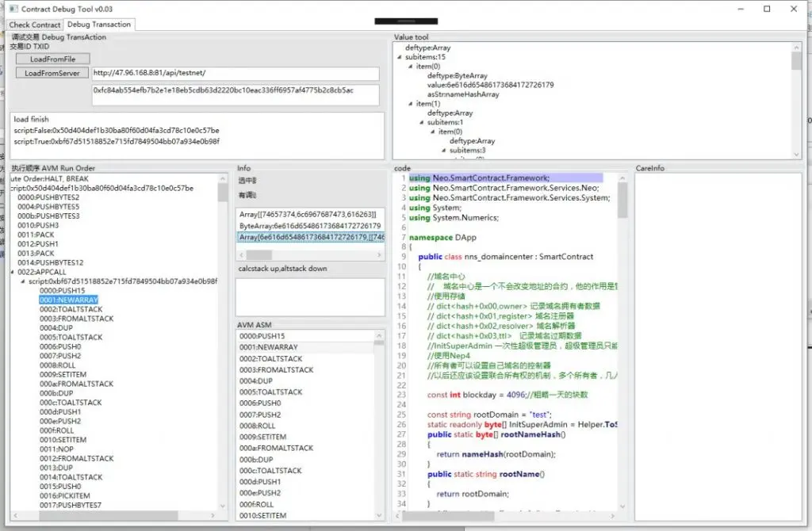
Task: Select 0000:PUSH15 in AVM Run Order tree
Action: (62, 290)
